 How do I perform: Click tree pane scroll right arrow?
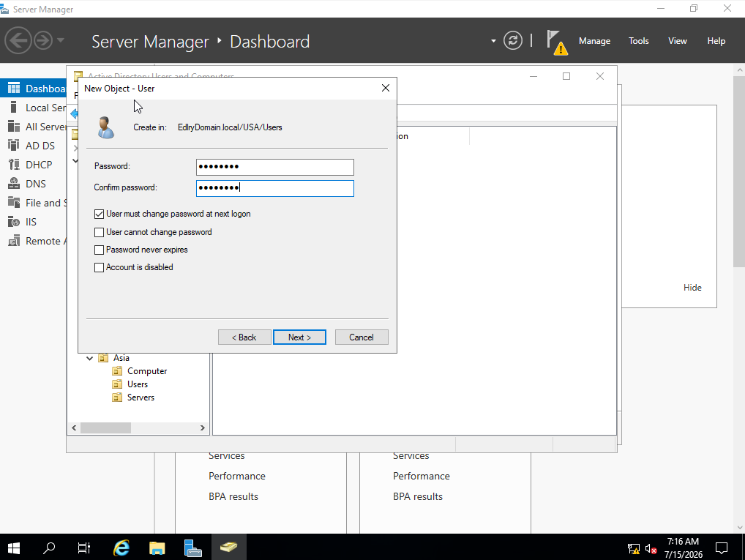click(x=203, y=428)
